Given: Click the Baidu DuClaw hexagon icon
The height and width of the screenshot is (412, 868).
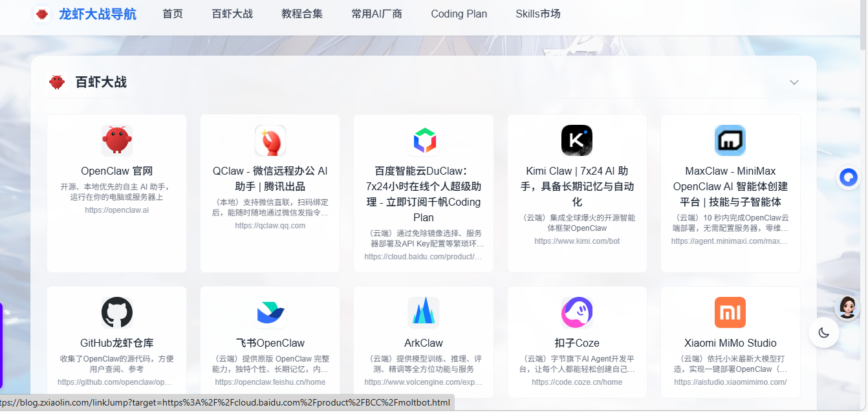Looking at the screenshot, I should click(x=424, y=140).
